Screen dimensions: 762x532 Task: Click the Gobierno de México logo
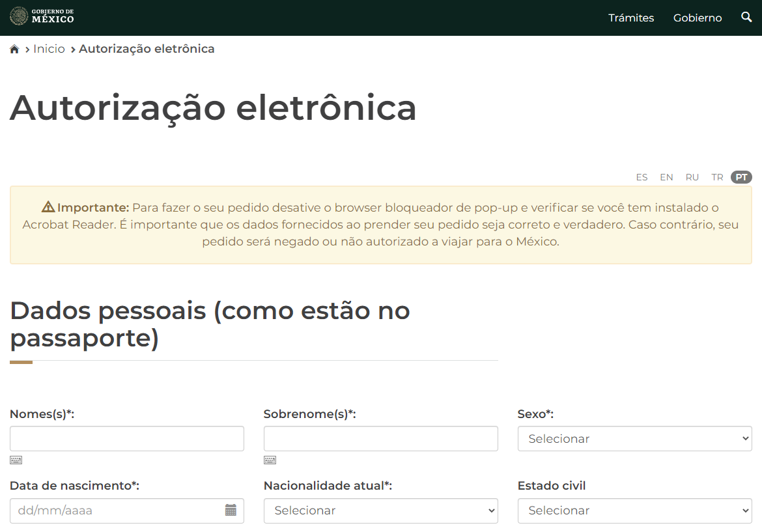42,16
